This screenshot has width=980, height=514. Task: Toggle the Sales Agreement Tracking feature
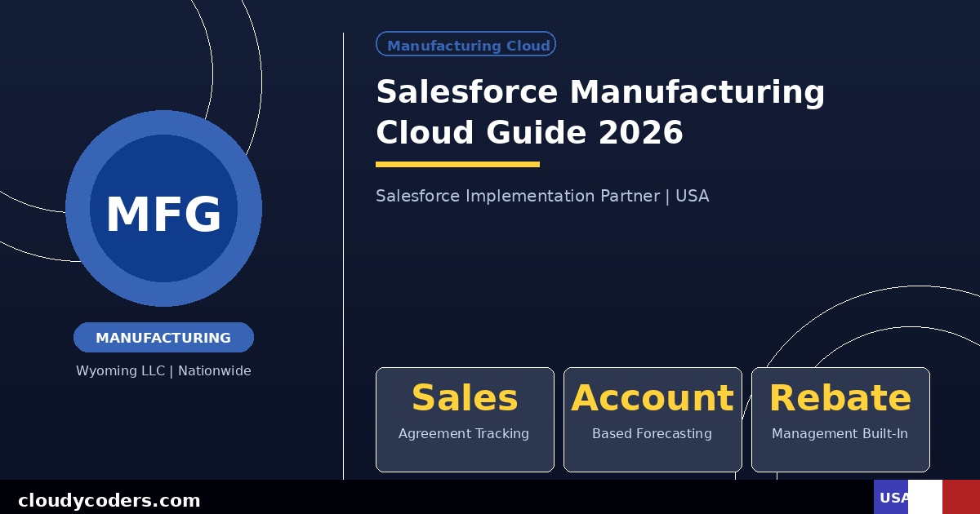tap(464, 433)
